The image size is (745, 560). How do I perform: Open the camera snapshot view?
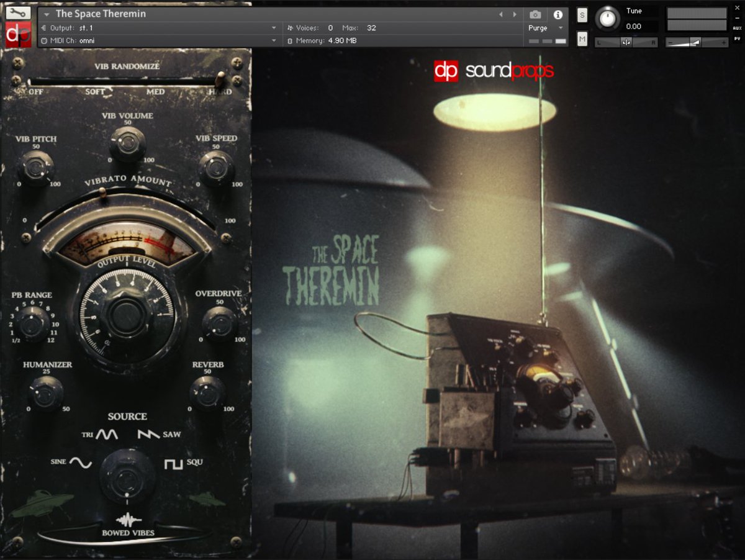tap(536, 14)
